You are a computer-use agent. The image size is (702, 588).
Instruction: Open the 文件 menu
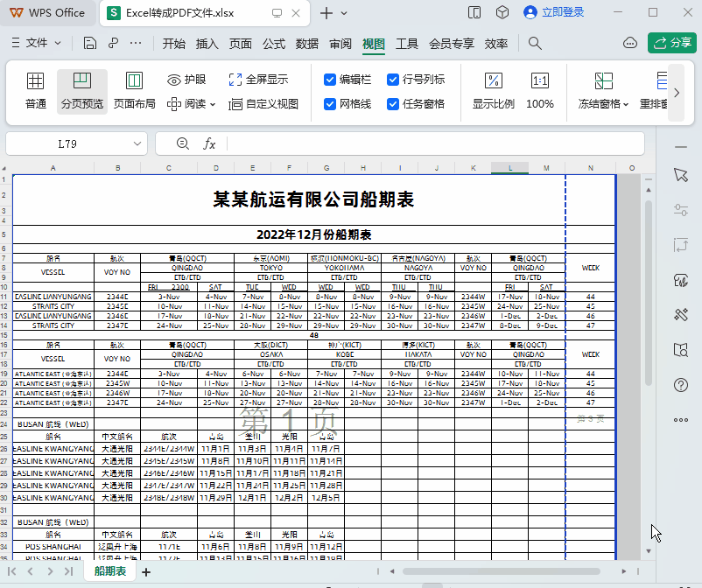click(x=36, y=43)
